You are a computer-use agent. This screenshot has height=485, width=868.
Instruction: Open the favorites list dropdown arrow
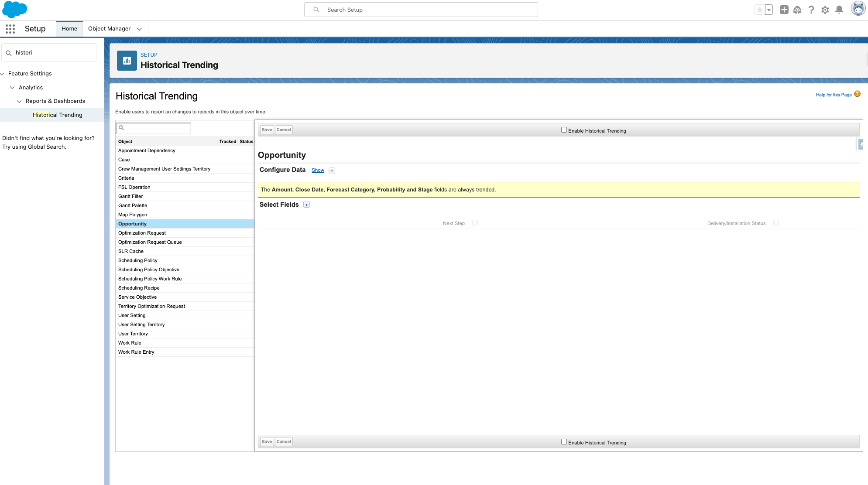[x=769, y=9]
